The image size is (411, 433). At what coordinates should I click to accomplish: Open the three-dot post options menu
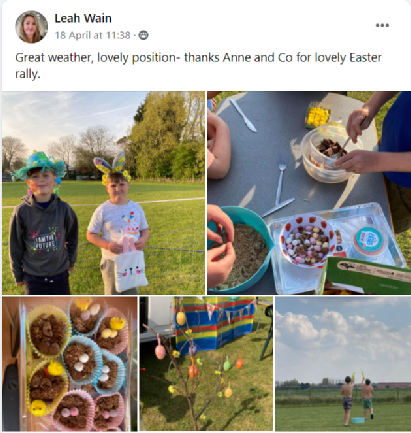tap(382, 25)
